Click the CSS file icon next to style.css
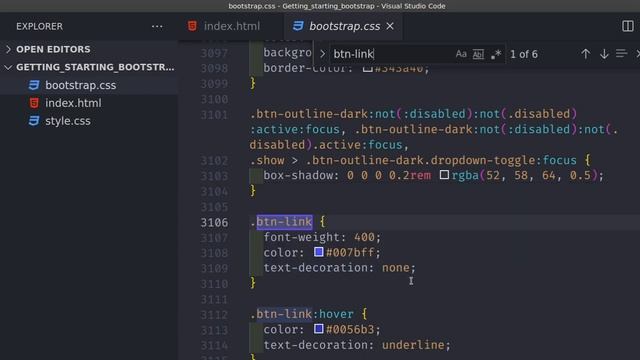 click(34, 121)
